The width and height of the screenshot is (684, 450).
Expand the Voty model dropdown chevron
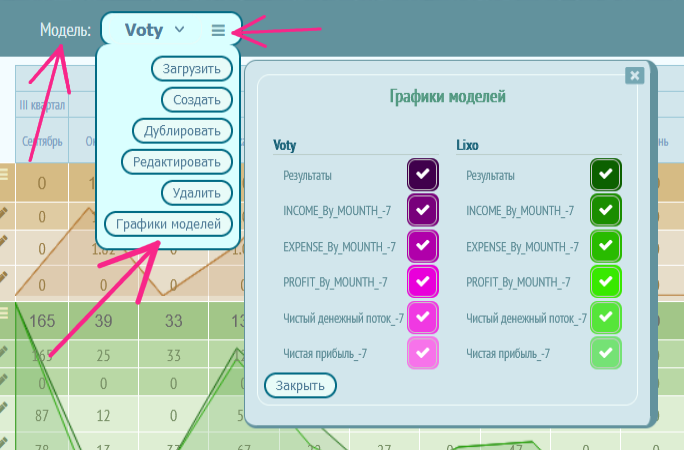click(x=180, y=29)
